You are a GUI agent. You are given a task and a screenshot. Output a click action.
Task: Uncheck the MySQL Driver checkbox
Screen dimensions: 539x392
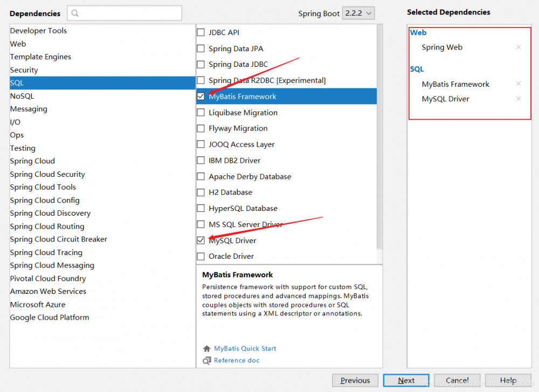(201, 240)
